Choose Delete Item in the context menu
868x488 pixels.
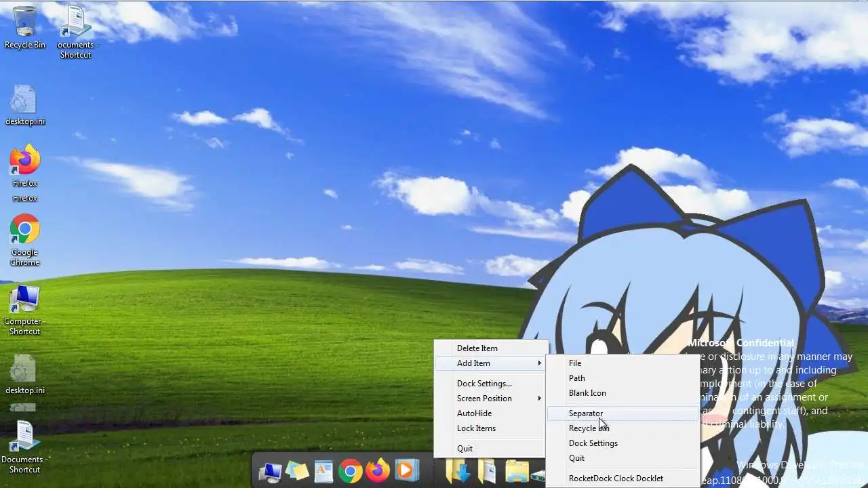[x=490, y=348]
